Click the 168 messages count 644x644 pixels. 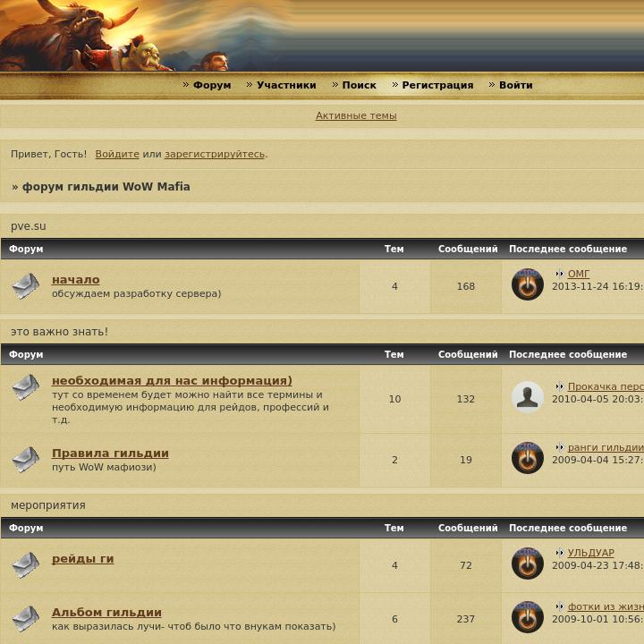coord(466,286)
